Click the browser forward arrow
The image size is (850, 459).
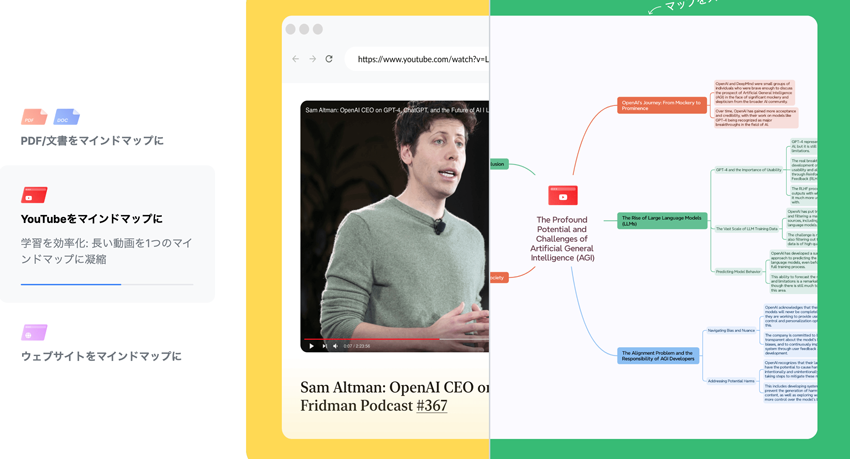pos(312,59)
